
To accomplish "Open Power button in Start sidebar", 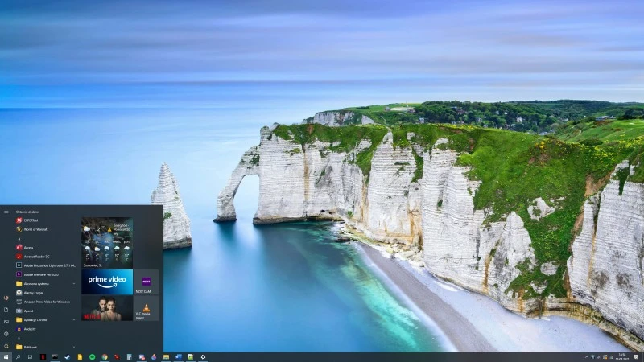I will [x=6, y=346].
